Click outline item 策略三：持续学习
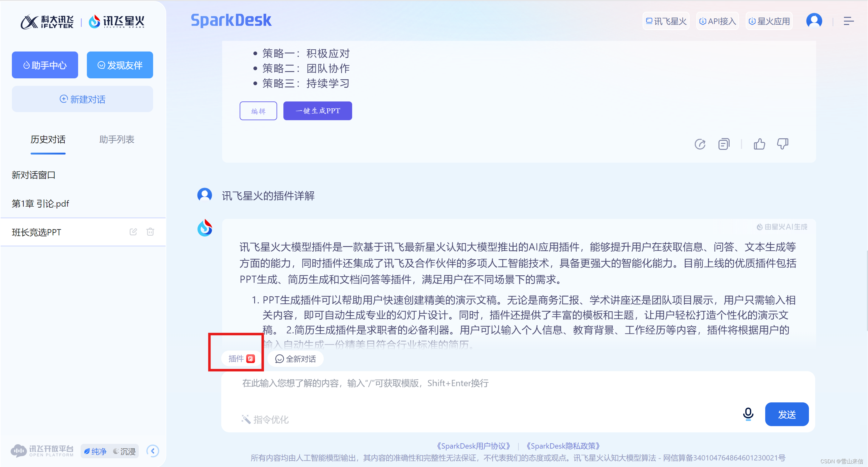Viewport: 868px width, 467px height. [x=306, y=83]
